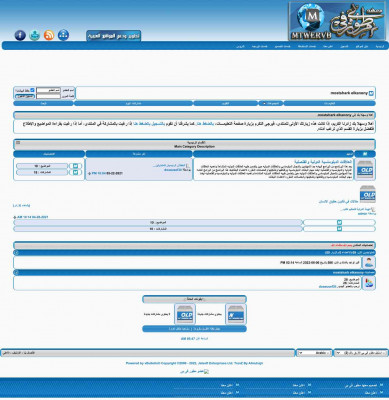This screenshot has height=400, width=389.
Task: Expand the communities dropdown in navbar
Action: pos(271,103)
